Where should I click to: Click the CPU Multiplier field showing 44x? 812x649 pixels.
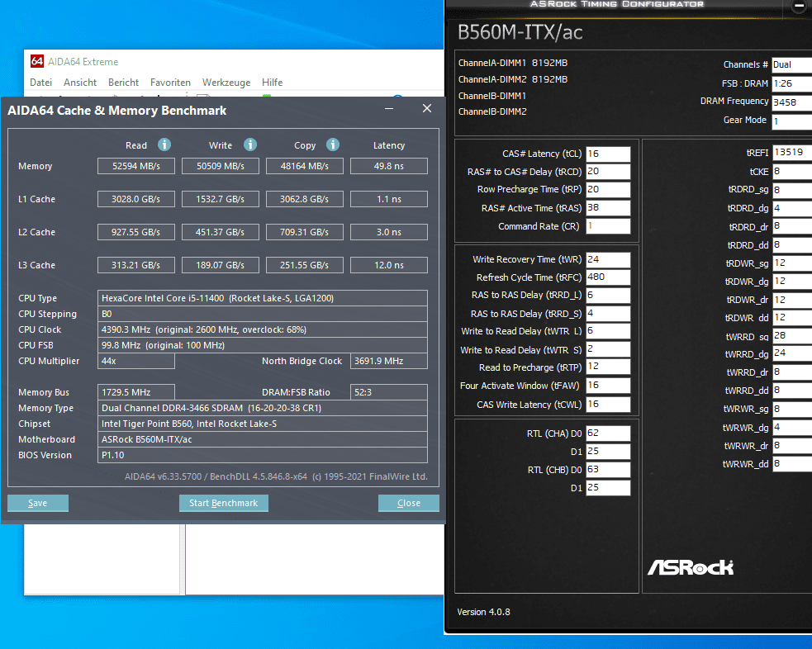pyautogui.click(x=136, y=361)
